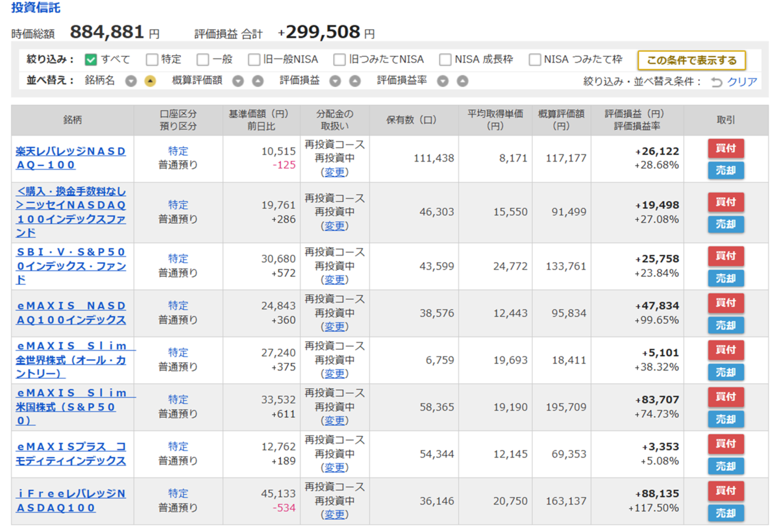Viewport: 779px width, 532px height.
Task: Open eMAXISプラス コモディティインデックス link
Action: pos(71,453)
